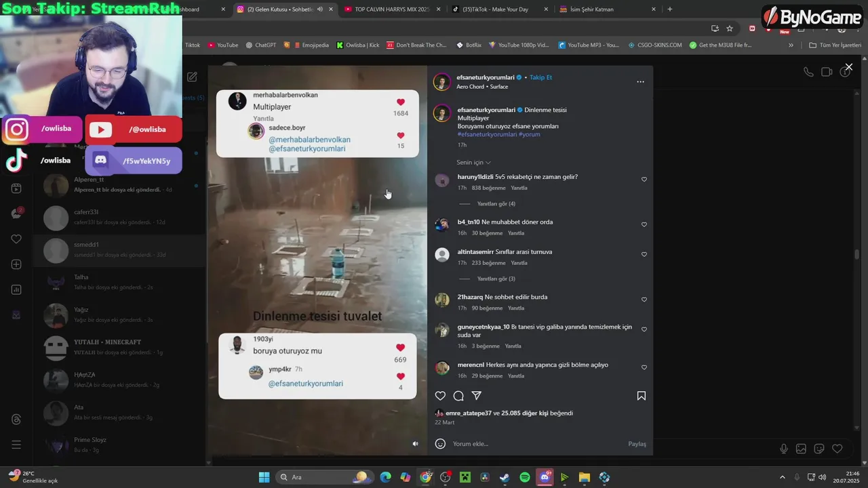This screenshot has height=488, width=868.
Task: Like guneycetnkyaa_10's comment
Action: pos(644,329)
